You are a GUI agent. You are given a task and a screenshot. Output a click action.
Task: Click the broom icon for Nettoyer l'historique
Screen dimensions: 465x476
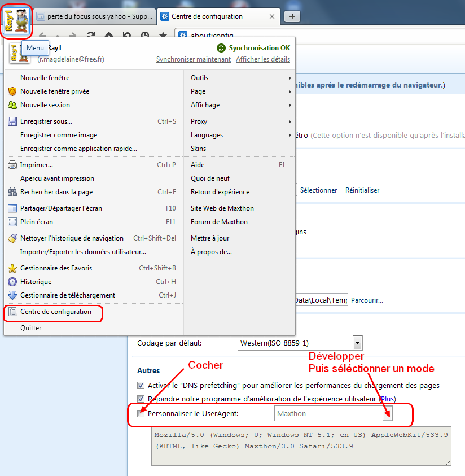(12, 238)
